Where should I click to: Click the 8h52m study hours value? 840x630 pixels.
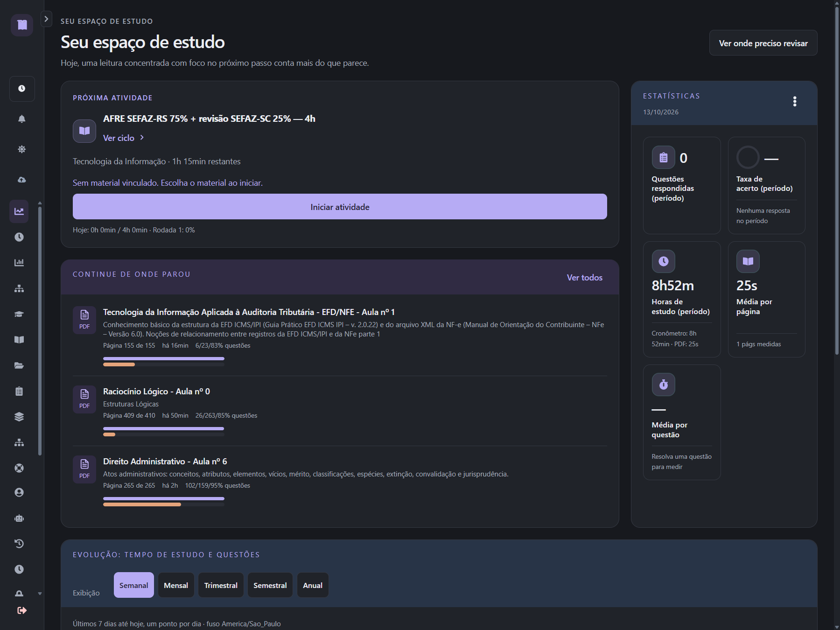click(672, 286)
